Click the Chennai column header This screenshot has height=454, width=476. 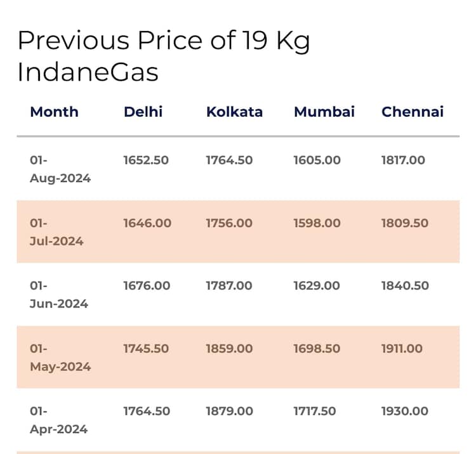coord(412,112)
